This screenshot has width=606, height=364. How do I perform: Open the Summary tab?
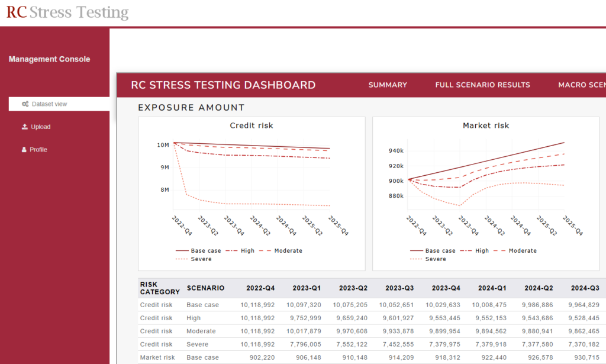pyautogui.click(x=388, y=85)
